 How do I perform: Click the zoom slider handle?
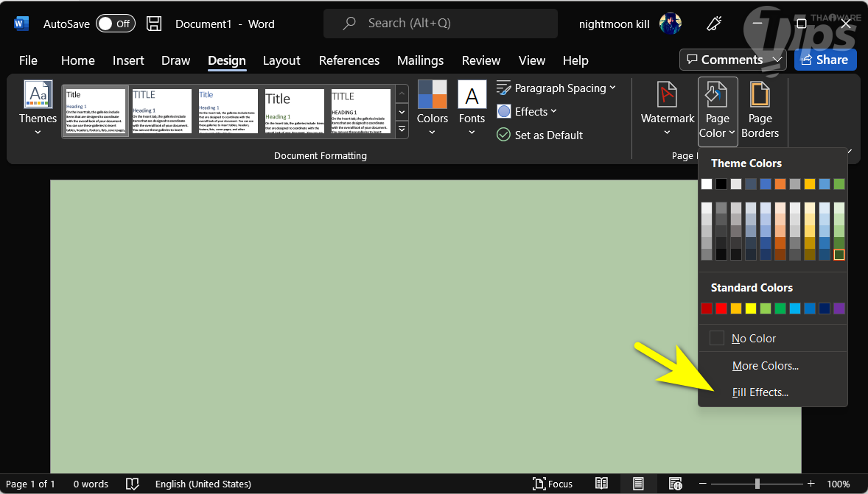click(757, 484)
